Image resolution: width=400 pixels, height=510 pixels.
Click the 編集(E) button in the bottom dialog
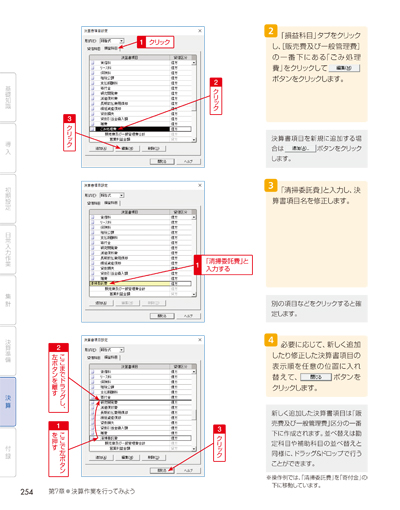coord(127,457)
